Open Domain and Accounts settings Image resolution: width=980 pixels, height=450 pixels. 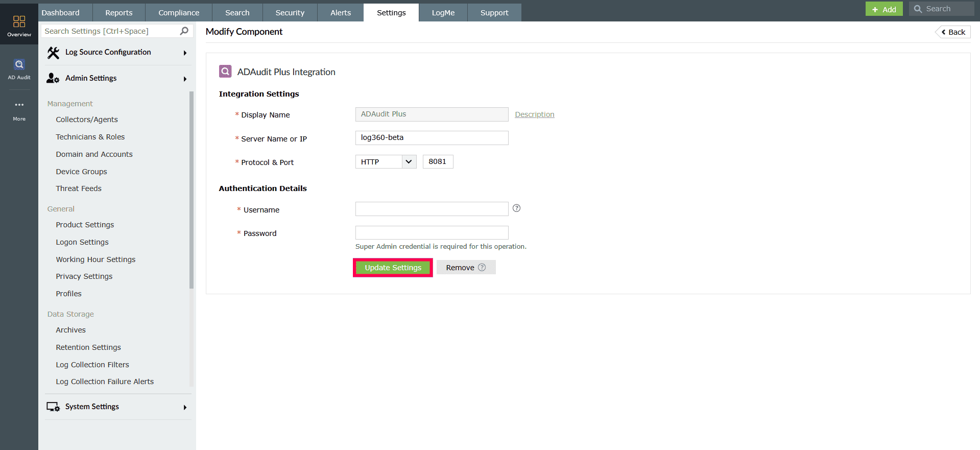point(94,154)
